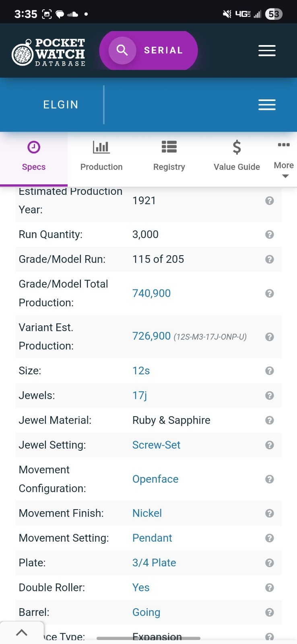
Task: Click help icon for Variant Est. Production
Action: click(x=270, y=337)
